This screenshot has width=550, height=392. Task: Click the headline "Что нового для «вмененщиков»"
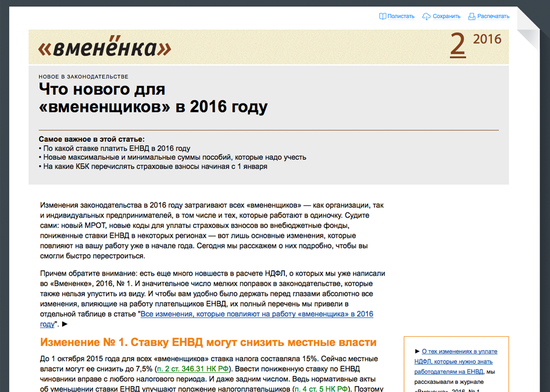click(153, 98)
